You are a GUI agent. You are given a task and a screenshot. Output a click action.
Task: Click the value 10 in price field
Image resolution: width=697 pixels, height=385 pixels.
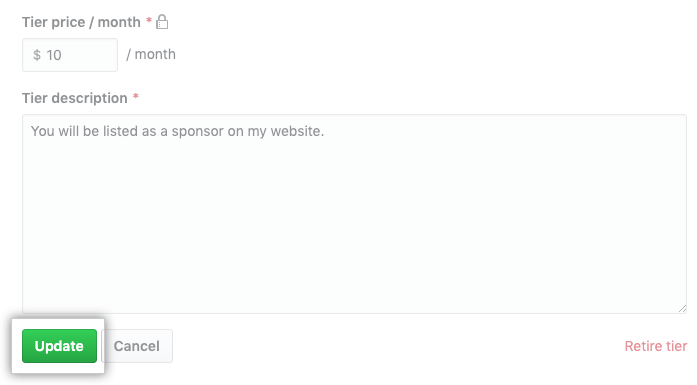[x=54, y=55]
